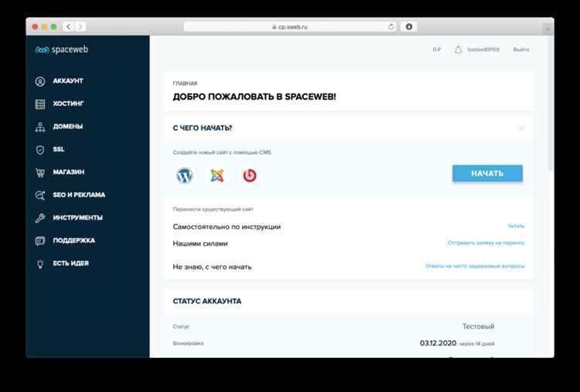Click the Есть идея lightbulb icon

(40, 264)
